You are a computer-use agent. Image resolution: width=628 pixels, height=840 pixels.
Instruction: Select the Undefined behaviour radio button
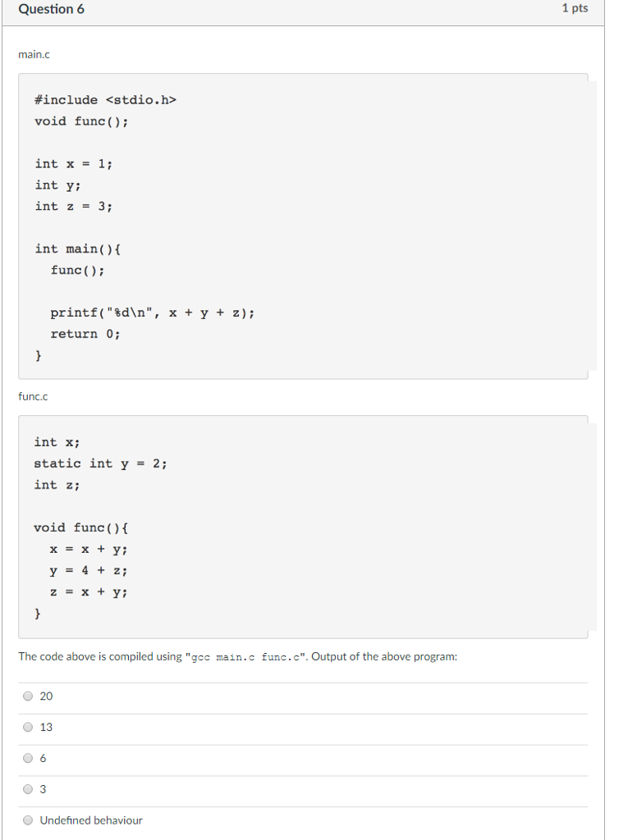[28, 820]
